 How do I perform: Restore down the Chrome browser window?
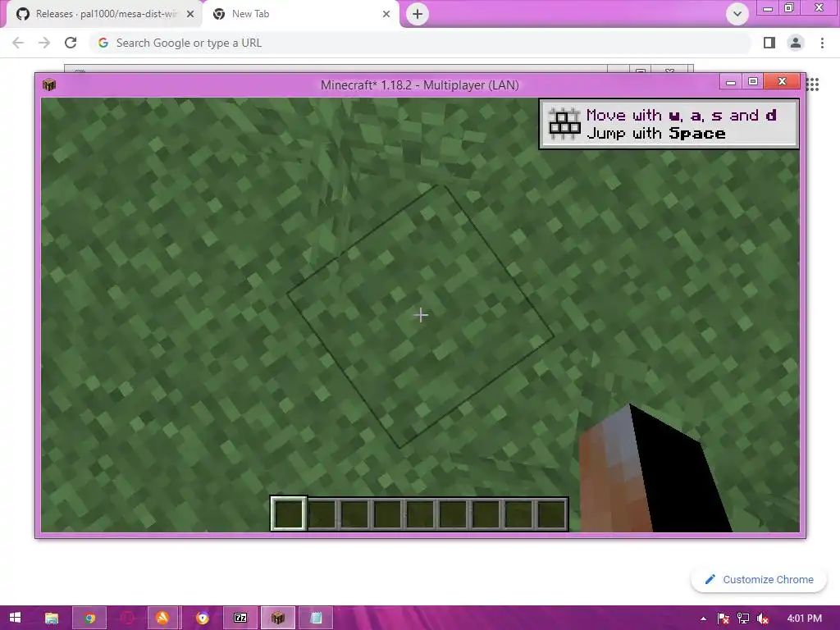(x=789, y=8)
